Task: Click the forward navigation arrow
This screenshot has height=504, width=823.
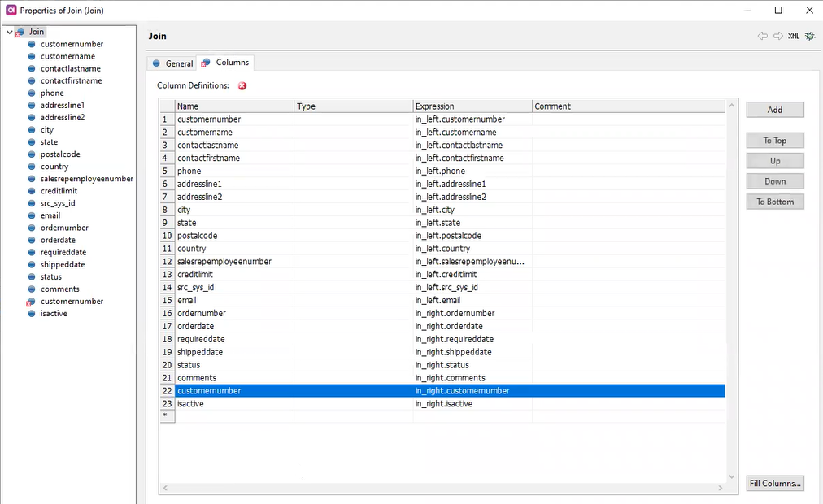Action: [777, 36]
